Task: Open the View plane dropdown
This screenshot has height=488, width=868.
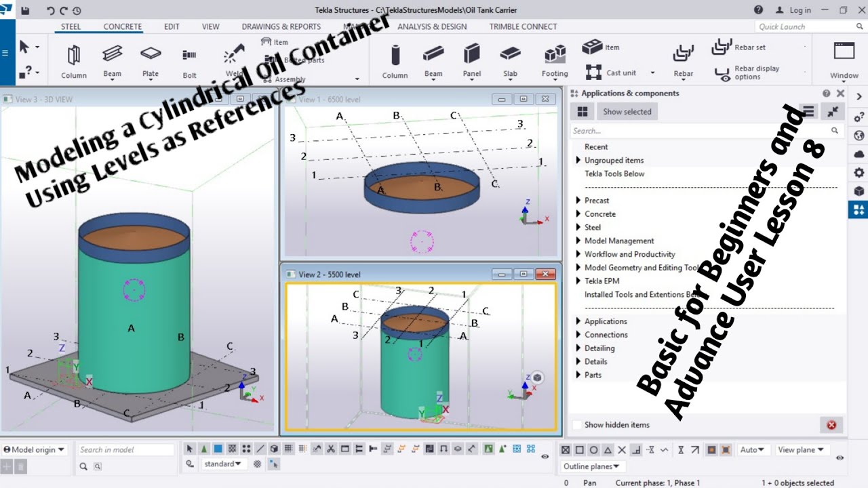Action: click(x=802, y=449)
